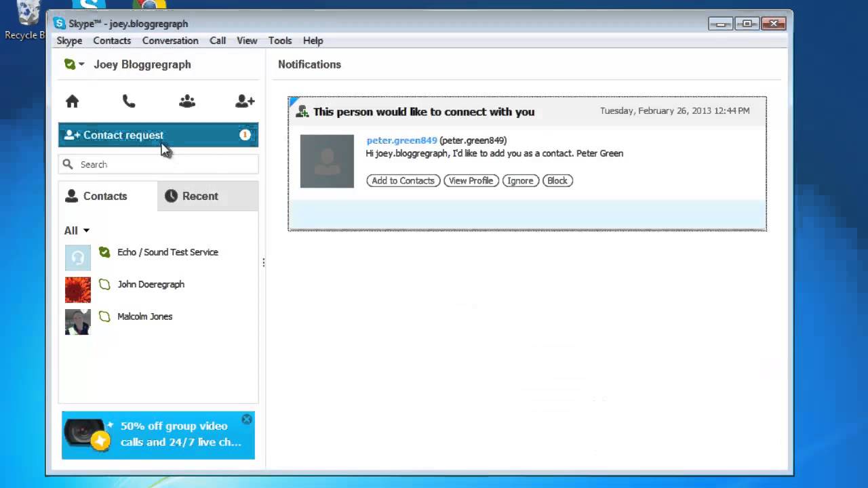868x488 pixels.
Task: Click the Notifications heading
Action: [x=309, y=64]
